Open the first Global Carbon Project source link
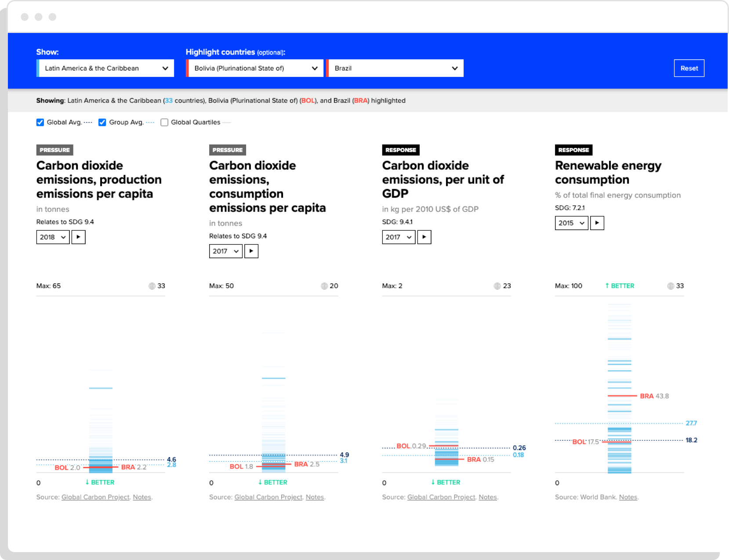 click(x=95, y=497)
